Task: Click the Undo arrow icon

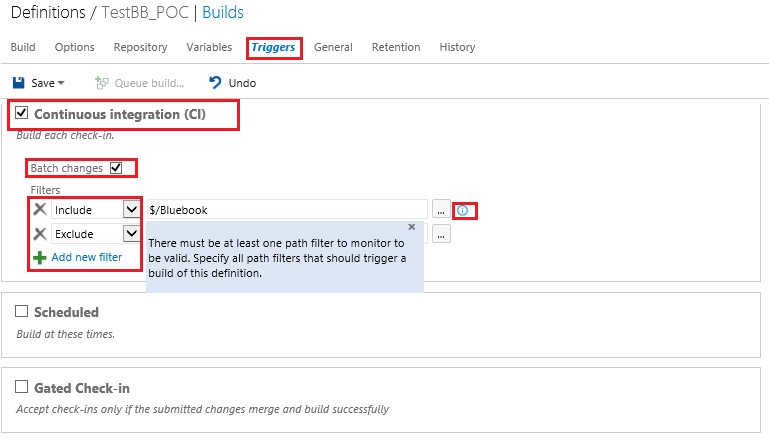Action: click(x=215, y=82)
